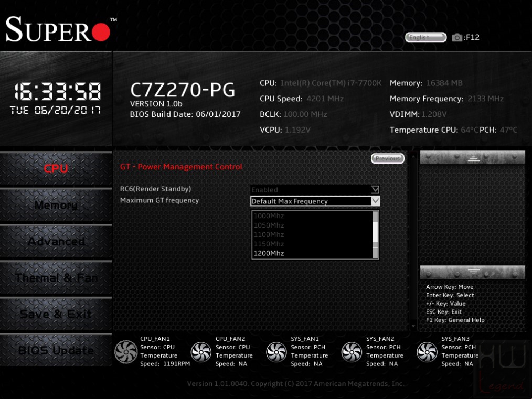
Task: Click the F1 Key: General Help hint
Action: pos(455,320)
